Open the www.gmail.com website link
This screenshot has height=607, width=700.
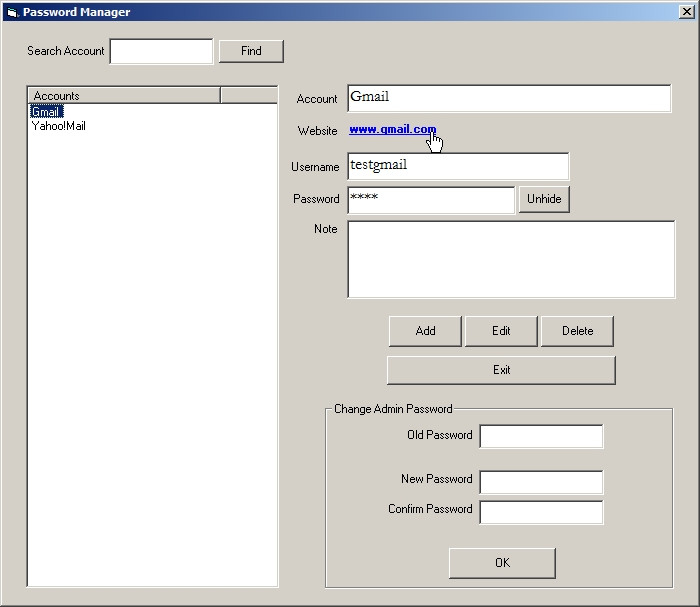(x=392, y=130)
